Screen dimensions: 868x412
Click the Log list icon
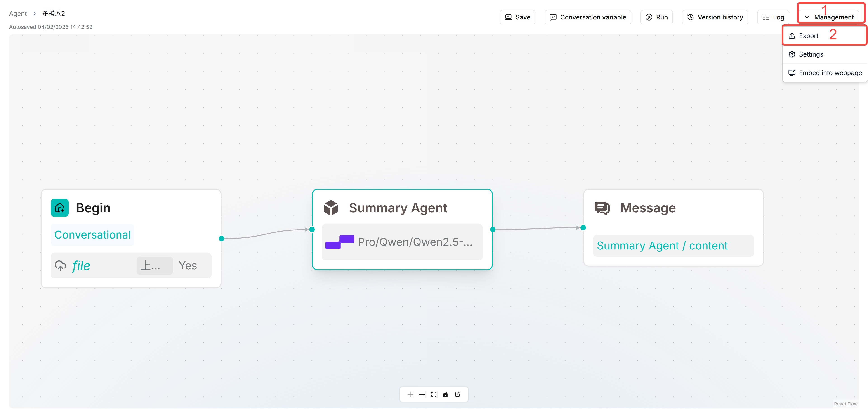766,17
